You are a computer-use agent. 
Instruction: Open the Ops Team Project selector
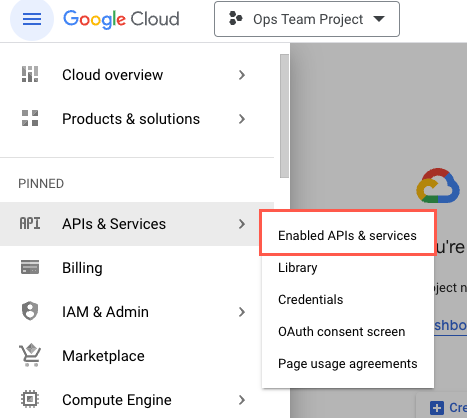pyautogui.click(x=307, y=19)
